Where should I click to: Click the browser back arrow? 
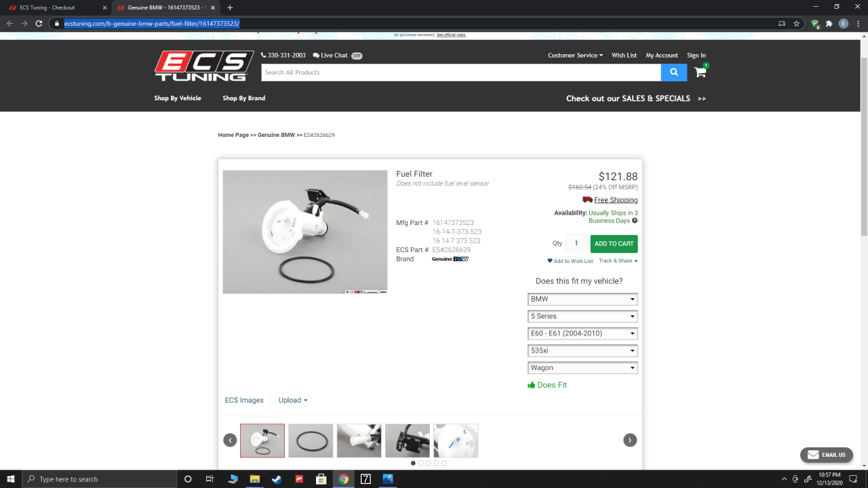(9, 23)
